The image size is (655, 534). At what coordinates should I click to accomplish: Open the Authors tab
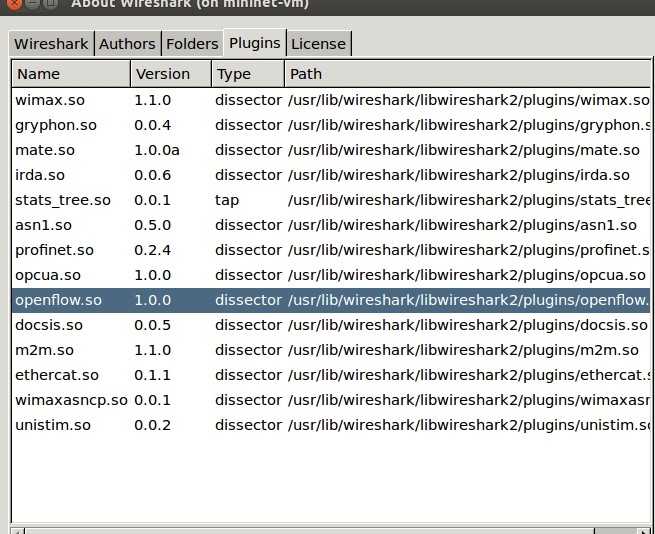coord(127,43)
